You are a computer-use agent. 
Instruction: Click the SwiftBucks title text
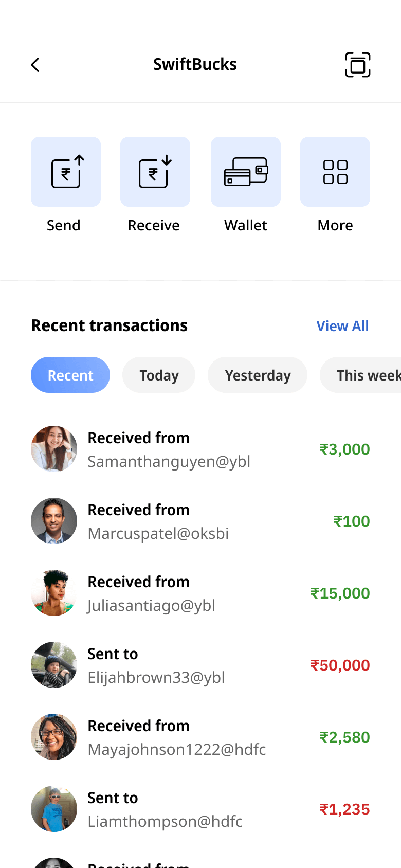pyautogui.click(x=195, y=65)
